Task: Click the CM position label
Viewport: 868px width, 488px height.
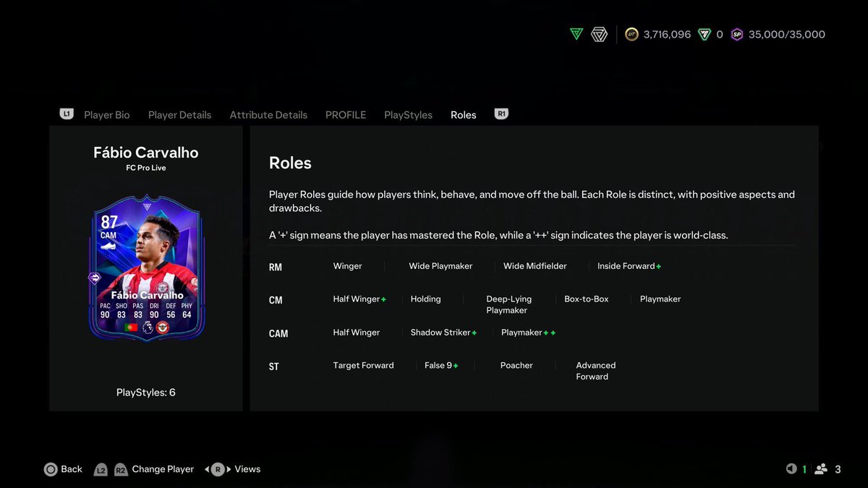Action: click(276, 300)
